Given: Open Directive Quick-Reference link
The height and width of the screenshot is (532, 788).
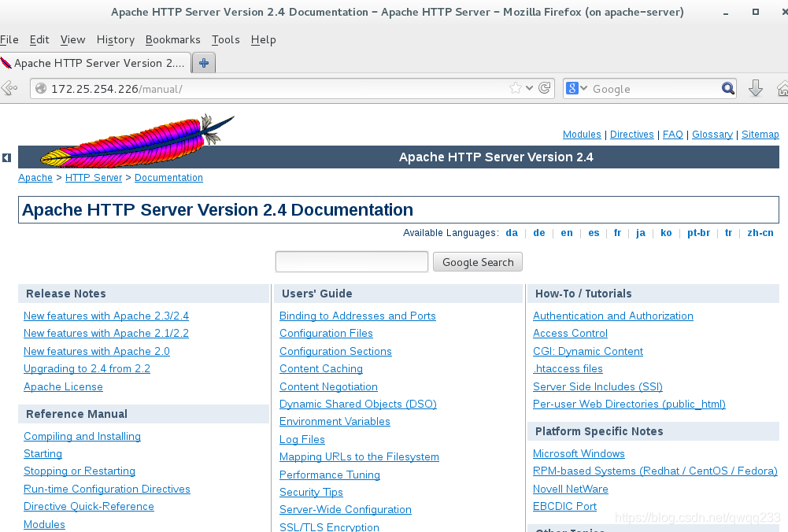Looking at the screenshot, I should coord(89,506).
